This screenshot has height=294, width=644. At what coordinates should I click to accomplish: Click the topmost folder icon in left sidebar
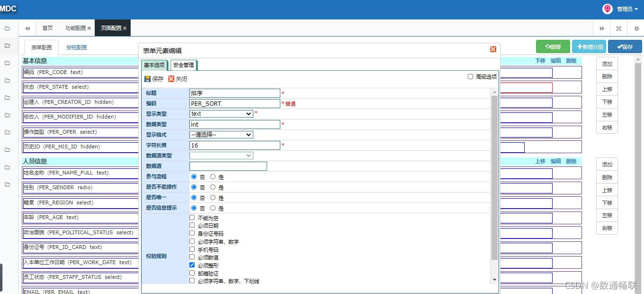(7, 28)
